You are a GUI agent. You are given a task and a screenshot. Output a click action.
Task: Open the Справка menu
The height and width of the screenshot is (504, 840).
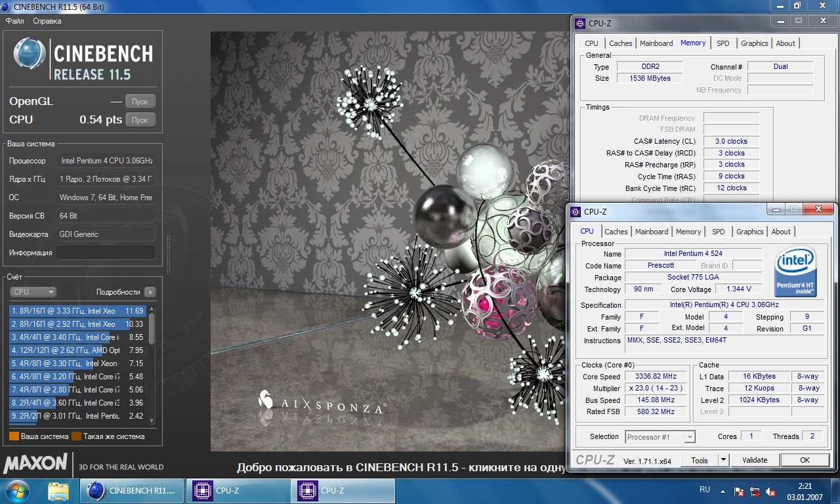(x=47, y=21)
